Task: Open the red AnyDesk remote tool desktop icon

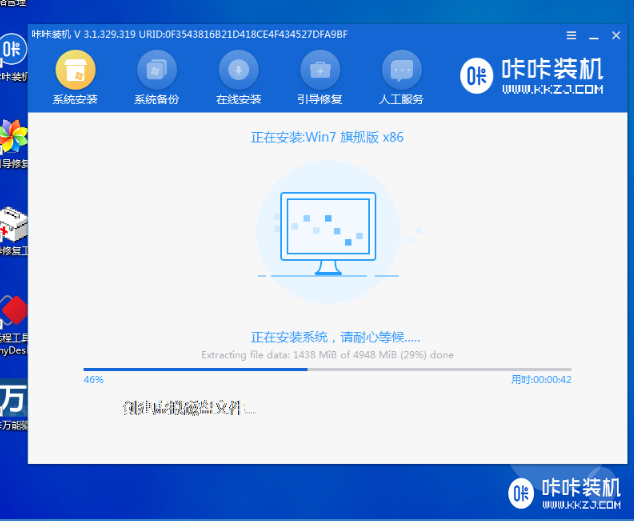Action: click(13, 311)
